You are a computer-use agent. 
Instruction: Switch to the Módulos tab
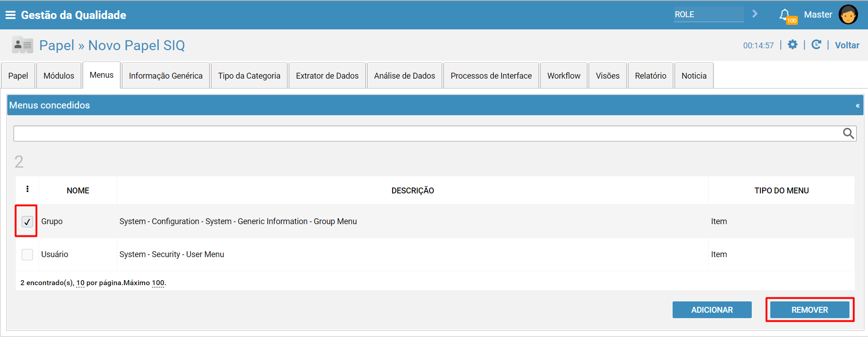point(59,75)
